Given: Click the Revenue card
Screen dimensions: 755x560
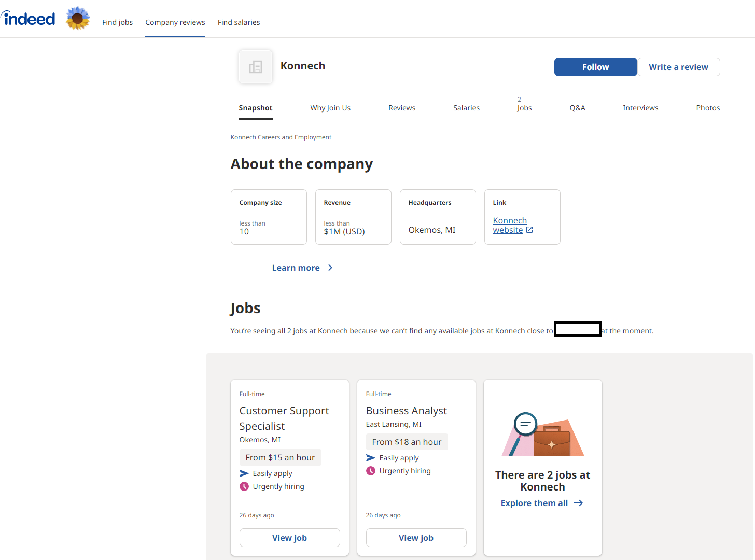Looking at the screenshot, I should click(x=353, y=217).
